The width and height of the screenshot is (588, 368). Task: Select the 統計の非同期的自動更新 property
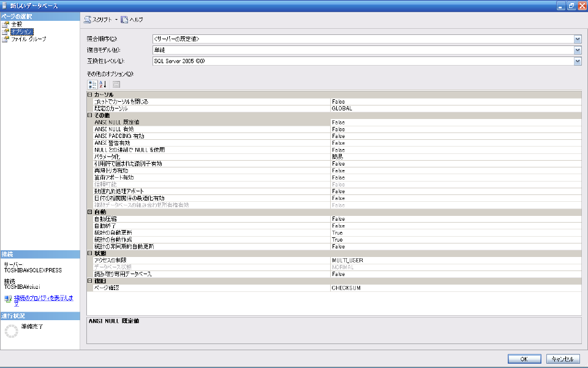(337, 247)
